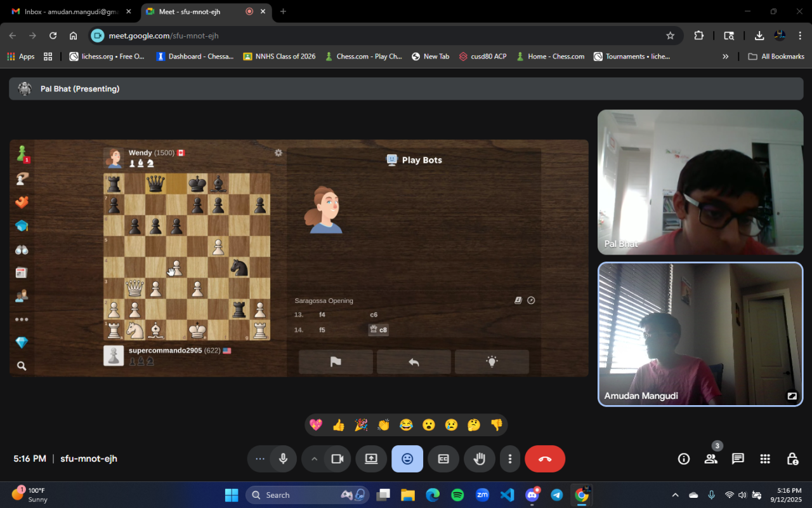The image size is (812, 508).
Task: Click the undo move arrow button
Action: click(414, 362)
